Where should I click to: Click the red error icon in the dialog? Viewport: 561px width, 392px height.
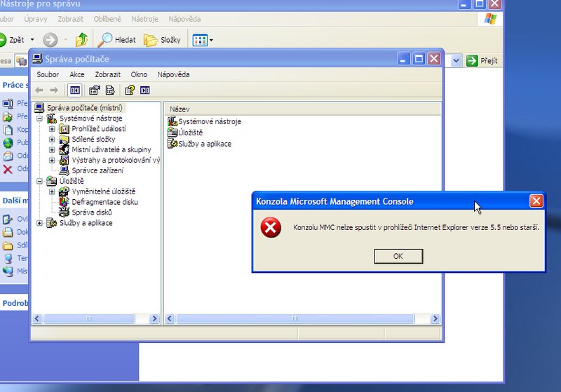[271, 227]
